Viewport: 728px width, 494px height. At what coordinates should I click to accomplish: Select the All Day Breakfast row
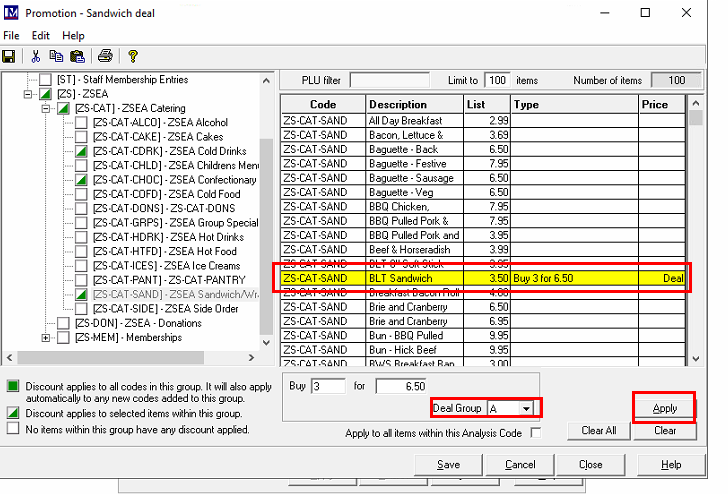pyautogui.click(x=483, y=121)
